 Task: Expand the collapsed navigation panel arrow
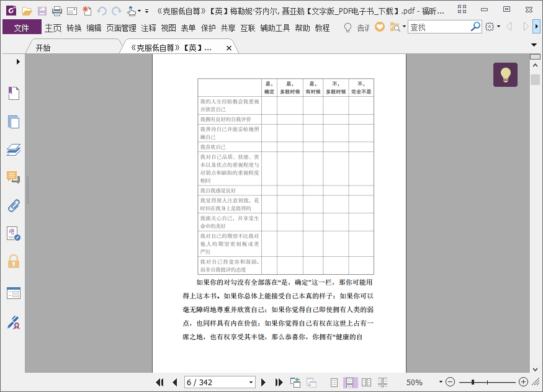(x=18, y=62)
